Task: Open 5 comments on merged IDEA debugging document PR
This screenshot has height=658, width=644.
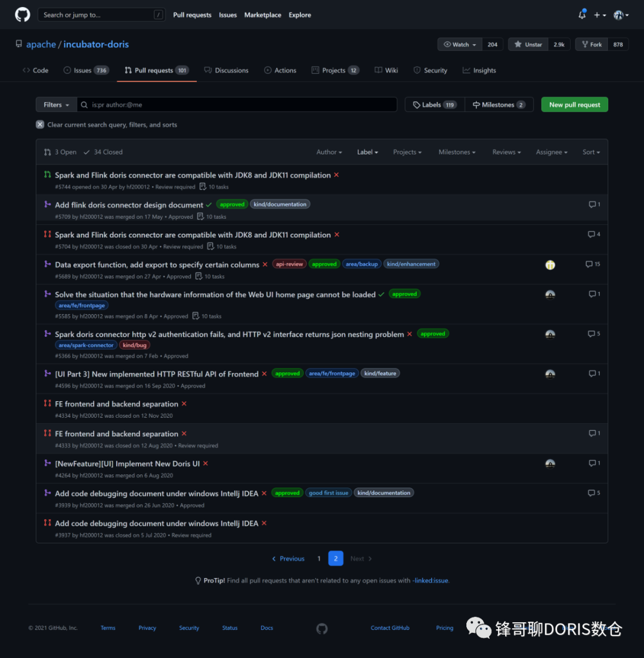Action: (594, 493)
